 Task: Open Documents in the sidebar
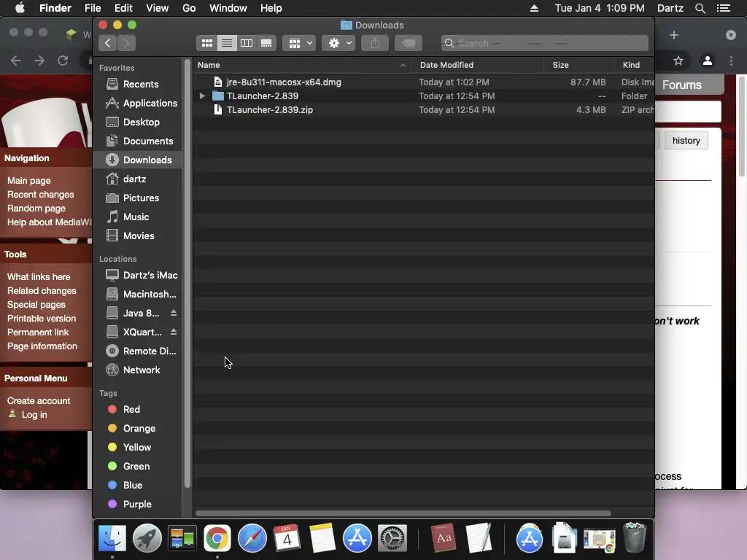(x=137, y=141)
